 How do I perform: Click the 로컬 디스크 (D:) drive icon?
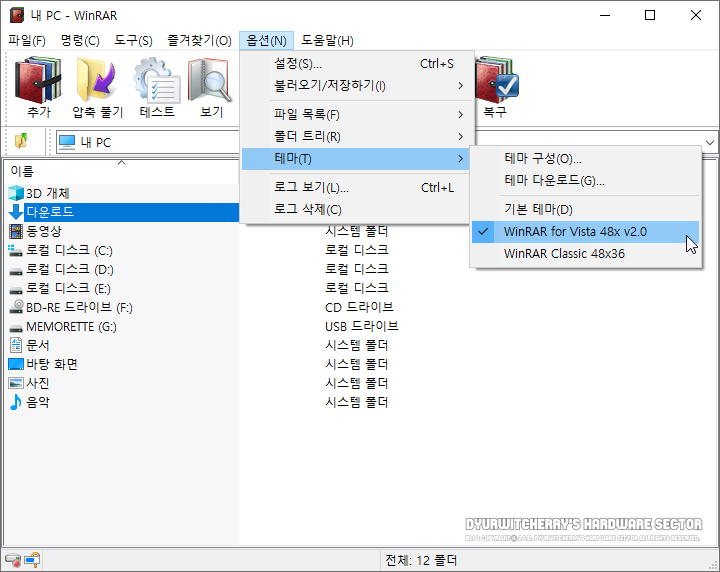pyautogui.click(x=16, y=271)
